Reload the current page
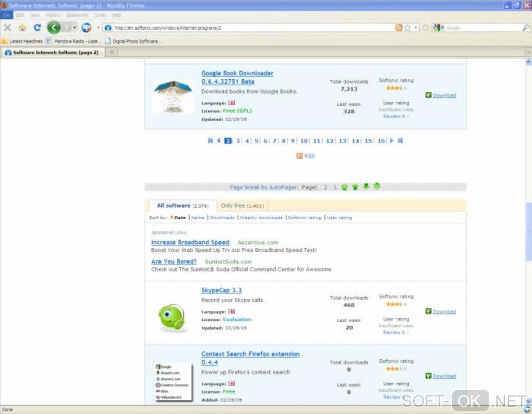The image size is (532, 414). [38, 28]
